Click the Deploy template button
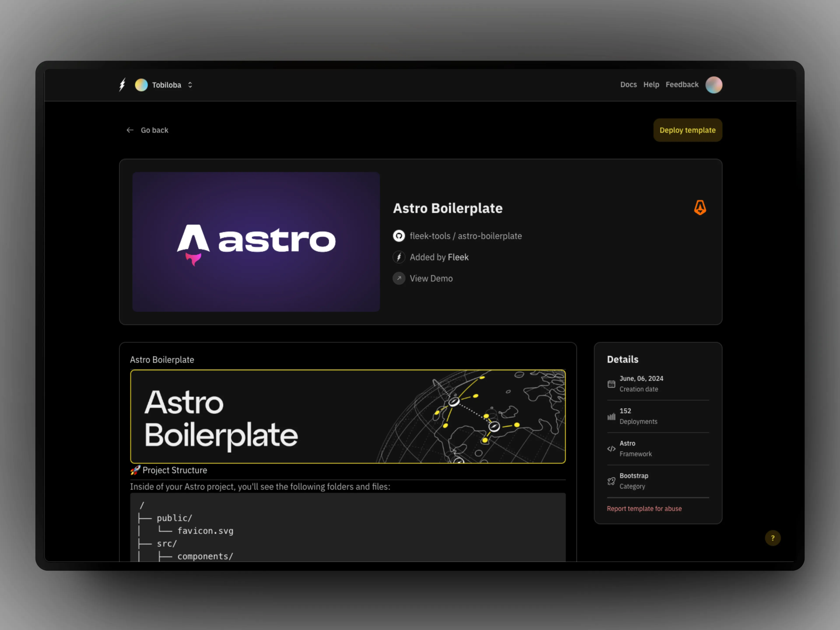 click(688, 130)
